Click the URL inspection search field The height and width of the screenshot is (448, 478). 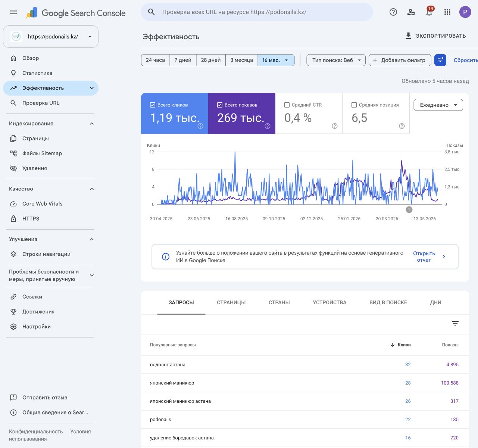coord(257,12)
